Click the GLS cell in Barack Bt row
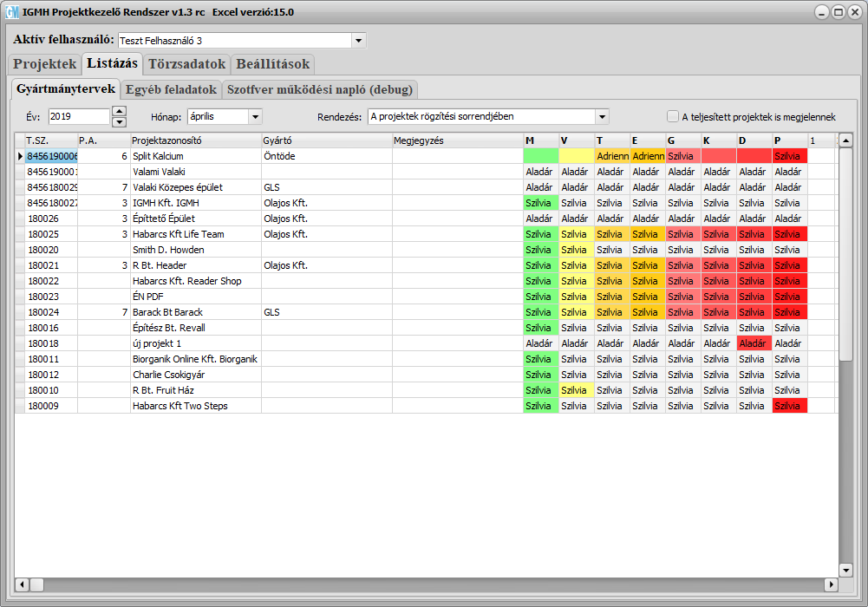The image size is (868, 607). click(327, 312)
